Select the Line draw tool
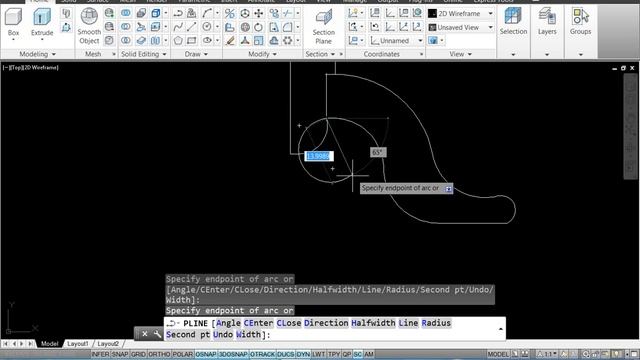The width and height of the screenshot is (640, 360). click(191, 27)
